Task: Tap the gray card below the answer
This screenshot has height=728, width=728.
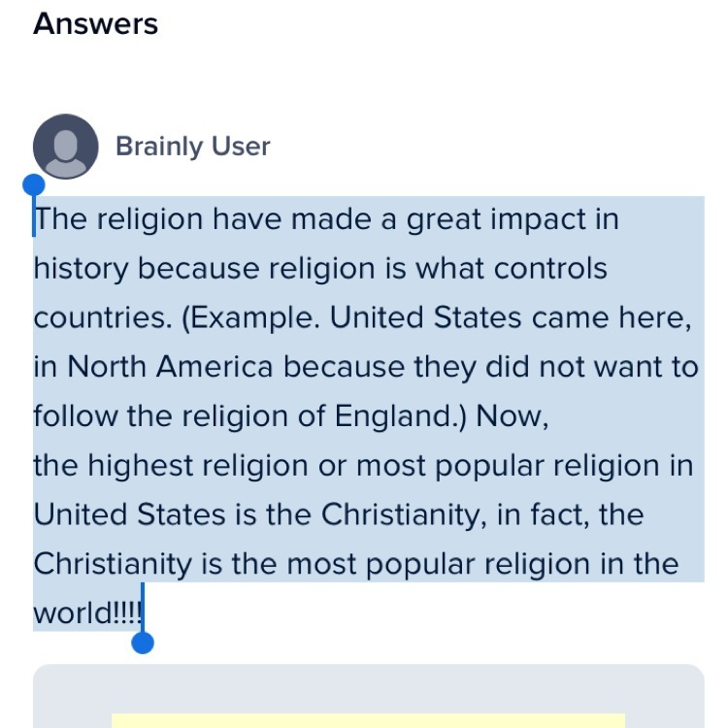Action: click(x=369, y=696)
